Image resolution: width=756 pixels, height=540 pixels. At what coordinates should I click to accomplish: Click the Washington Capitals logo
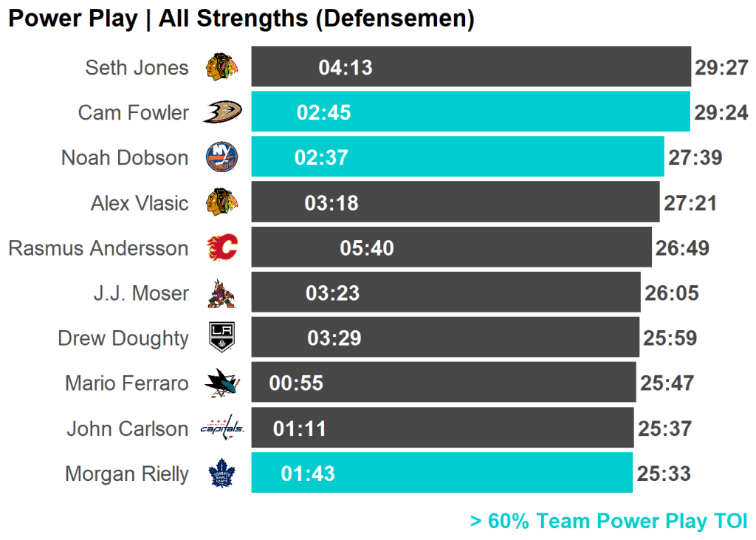click(221, 428)
